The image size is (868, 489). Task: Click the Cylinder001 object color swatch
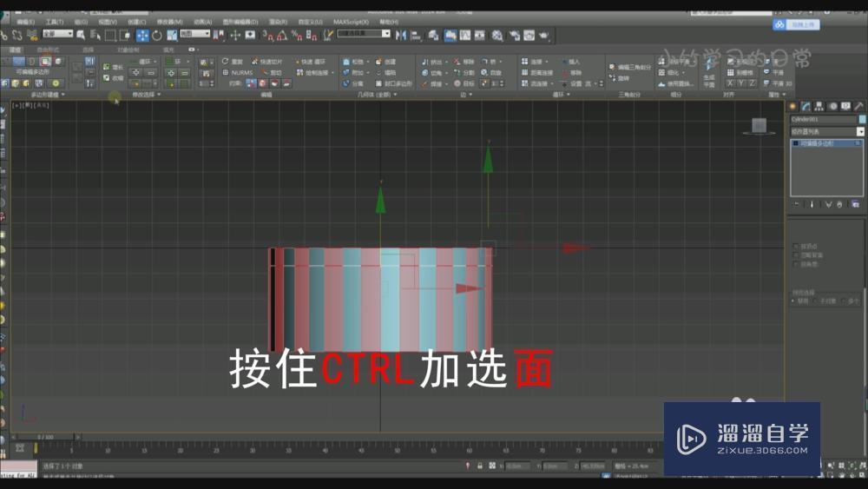point(862,119)
